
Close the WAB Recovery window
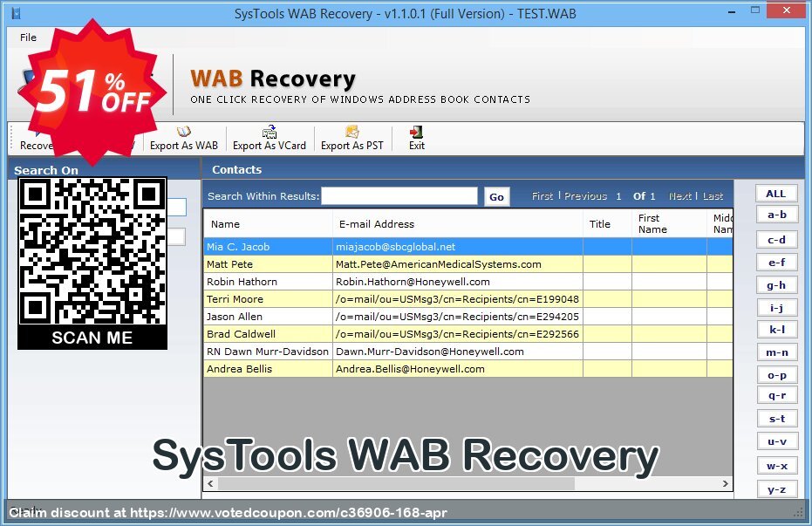(787, 10)
